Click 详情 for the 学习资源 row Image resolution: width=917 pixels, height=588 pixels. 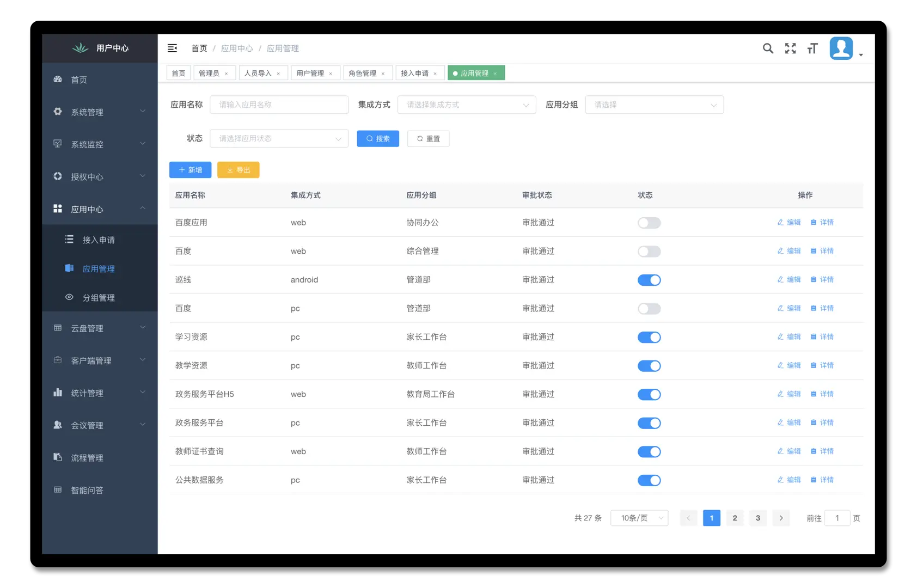click(x=822, y=336)
